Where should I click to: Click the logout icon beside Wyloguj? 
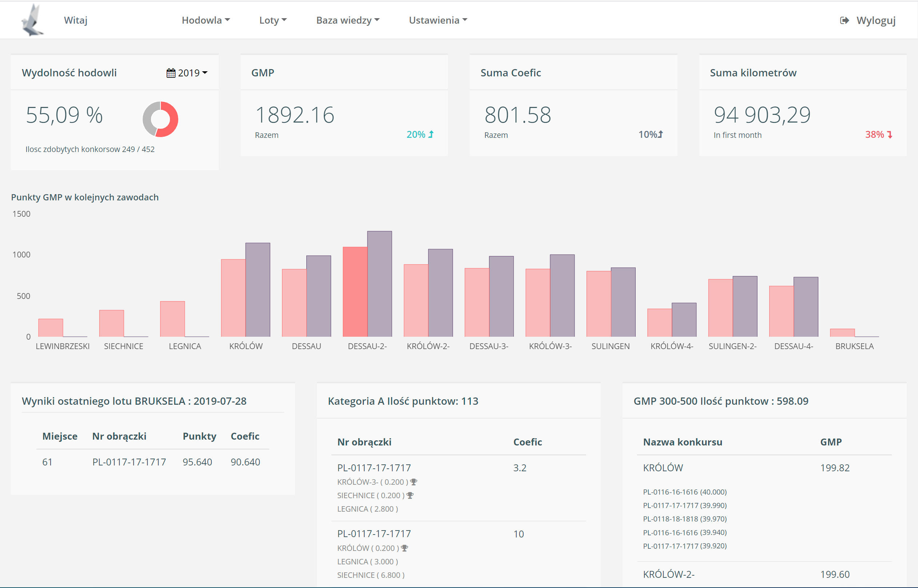coord(844,21)
